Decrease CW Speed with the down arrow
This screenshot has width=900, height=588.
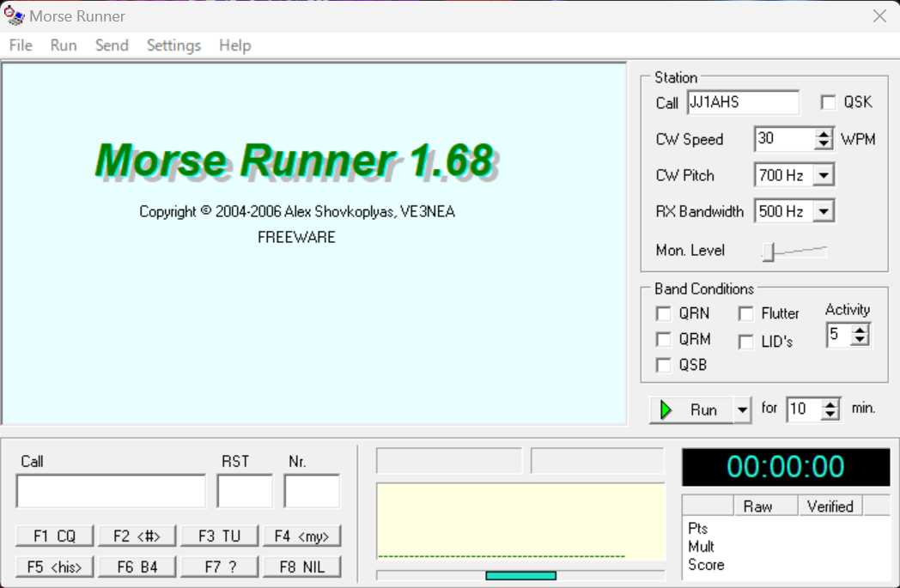[824, 144]
